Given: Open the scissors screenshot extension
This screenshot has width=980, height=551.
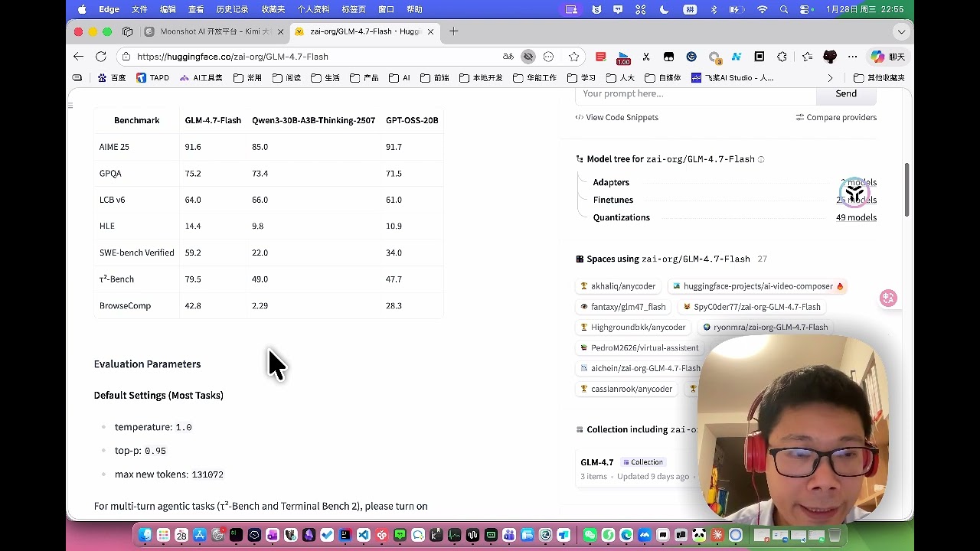Looking at the screenshot, I should 646,57.
